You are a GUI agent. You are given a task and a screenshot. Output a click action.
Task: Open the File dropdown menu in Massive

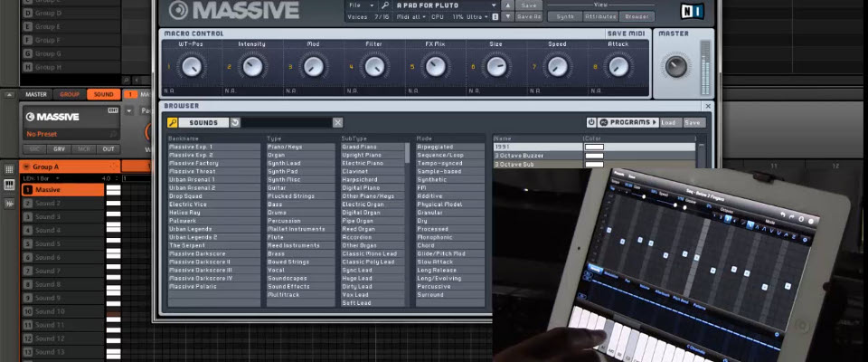coord(362,5)
